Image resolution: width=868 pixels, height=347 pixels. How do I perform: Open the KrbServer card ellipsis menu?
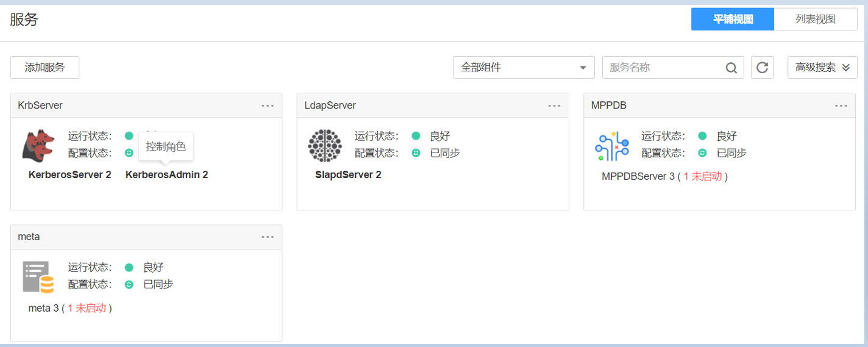(x=268, y=106)
